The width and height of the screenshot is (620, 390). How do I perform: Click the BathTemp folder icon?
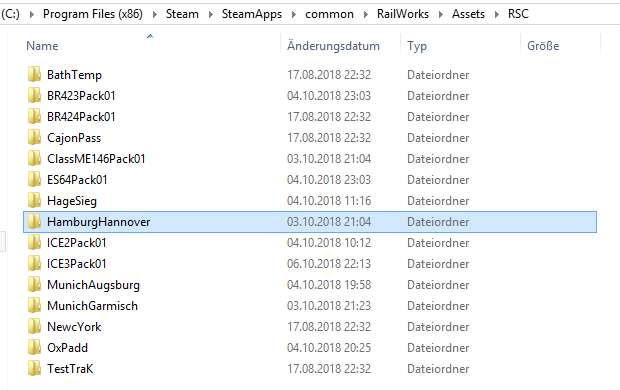click(34, 74)
